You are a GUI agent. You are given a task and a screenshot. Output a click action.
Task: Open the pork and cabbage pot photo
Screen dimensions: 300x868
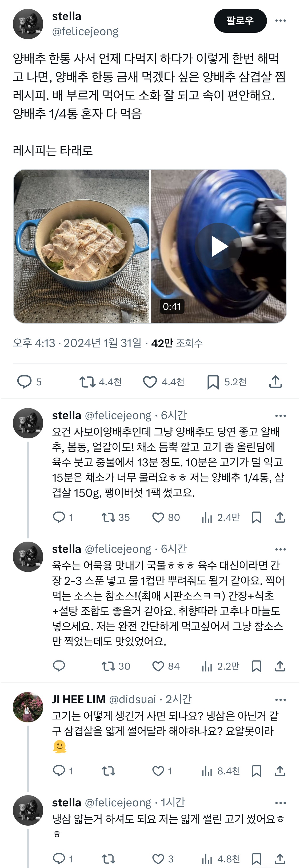81,246
